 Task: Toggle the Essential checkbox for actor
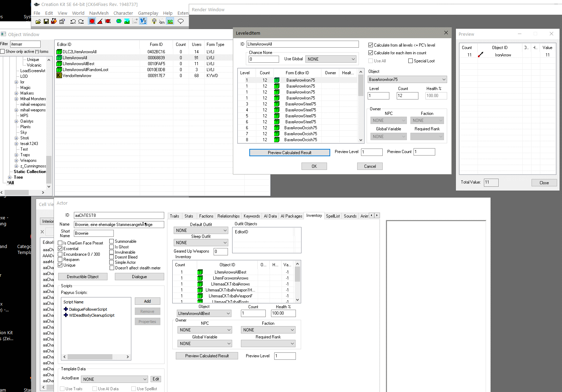[x=60, y=249]
